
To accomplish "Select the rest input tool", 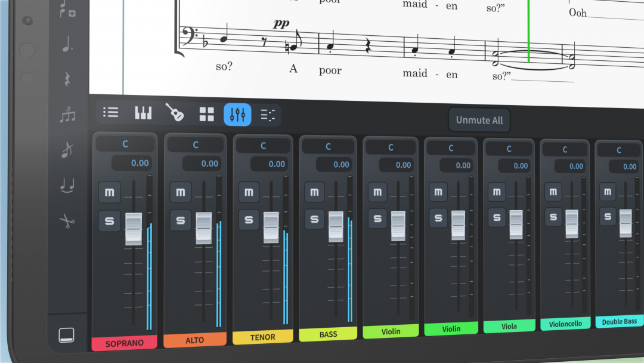I will pyautogui.click(x=68, y=79).
